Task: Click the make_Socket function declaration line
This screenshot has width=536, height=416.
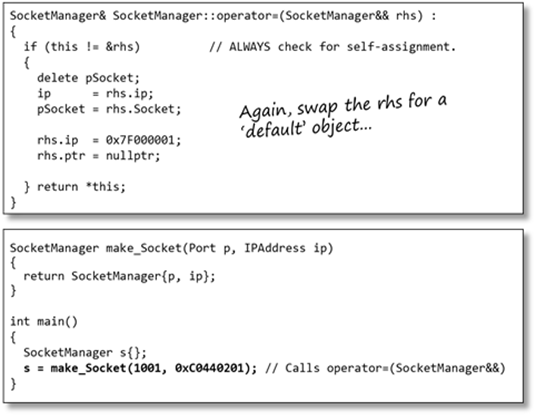Action: 171,248
